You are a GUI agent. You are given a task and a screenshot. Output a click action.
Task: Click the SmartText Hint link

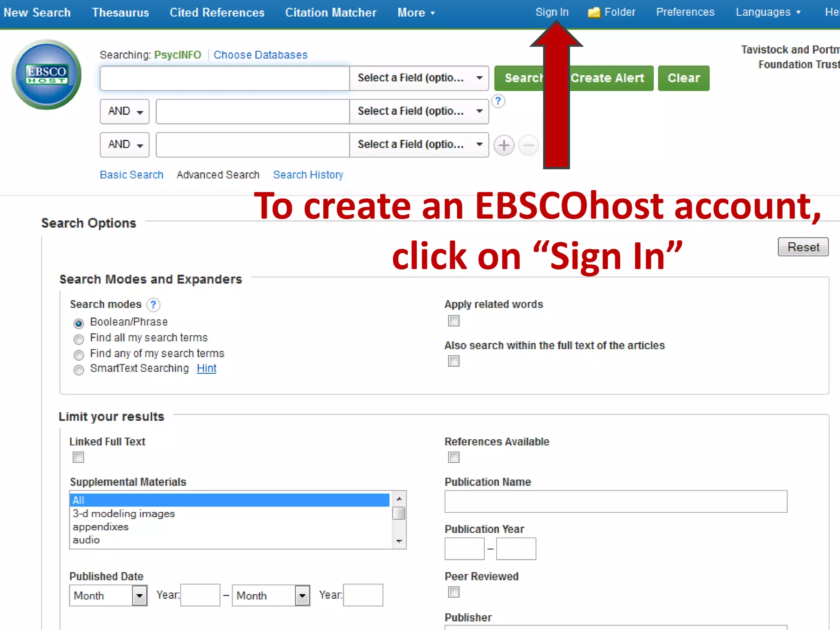point(206,368)
